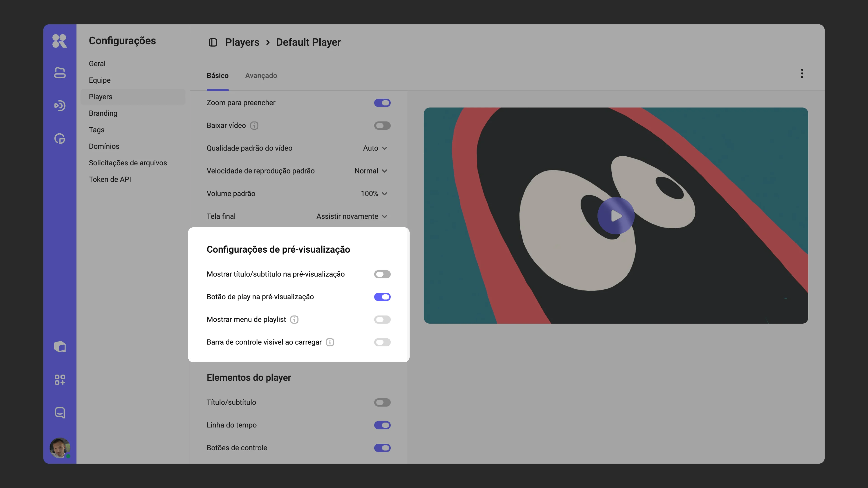Disable Zoom para preencher toggle
Viewport: 868px width, 488px height.
(x=382, y=103)
